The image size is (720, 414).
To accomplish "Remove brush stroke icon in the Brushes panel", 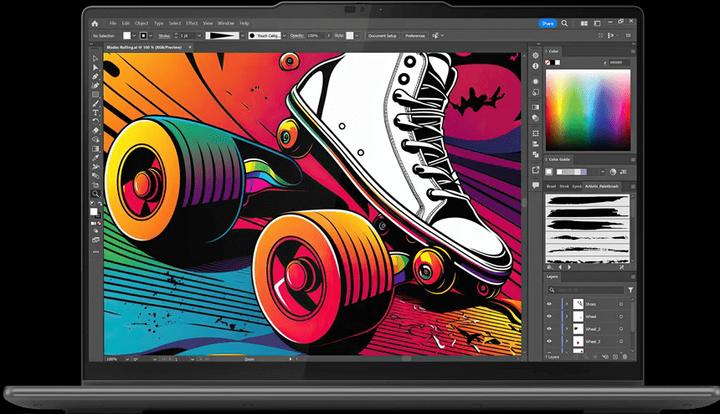I will (x=622, y=267).
